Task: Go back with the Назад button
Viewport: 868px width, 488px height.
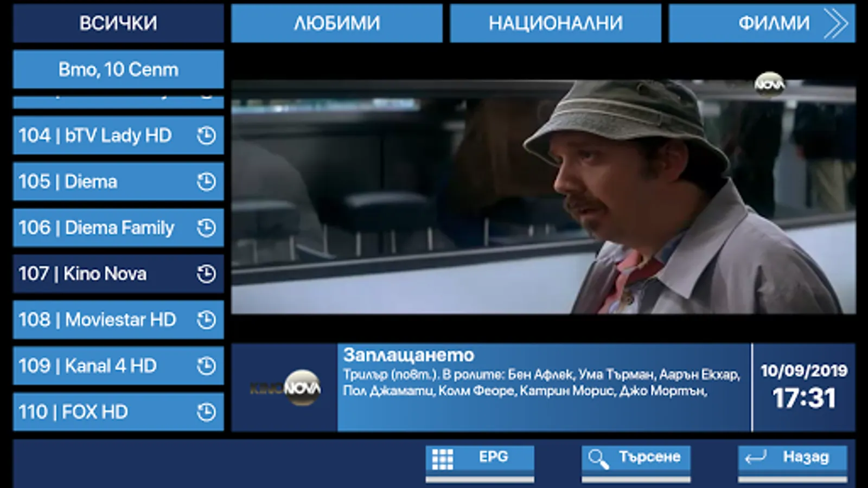Action: (793, 464)
